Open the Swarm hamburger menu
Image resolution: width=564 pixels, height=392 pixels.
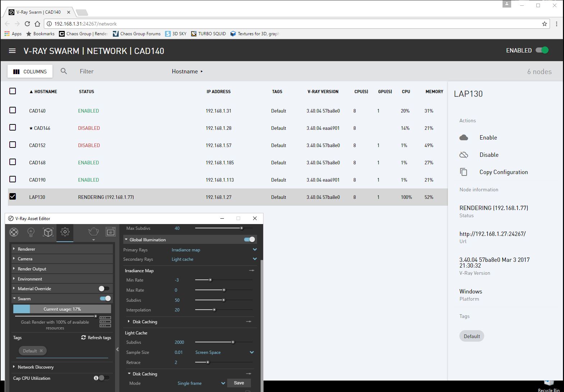point(12,51)
